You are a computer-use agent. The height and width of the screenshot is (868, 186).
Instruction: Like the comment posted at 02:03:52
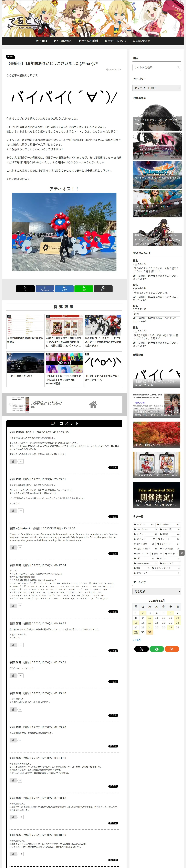pos(13,675)
